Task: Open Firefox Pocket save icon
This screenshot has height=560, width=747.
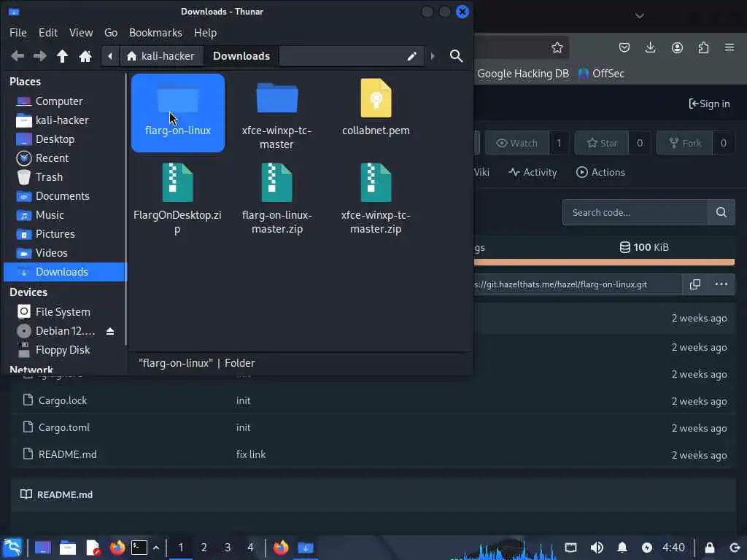Action: coord(624,47)
